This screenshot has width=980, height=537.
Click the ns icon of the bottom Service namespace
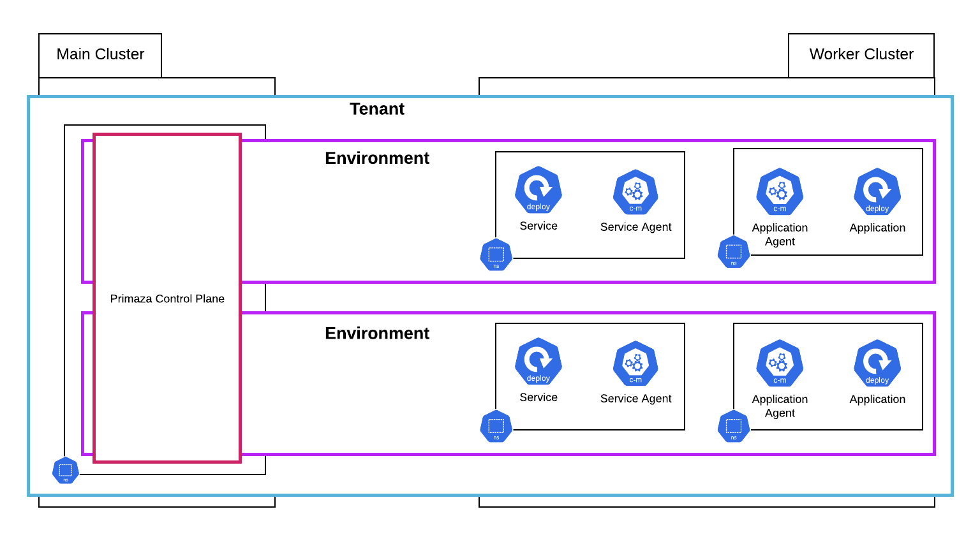point(496,427)
